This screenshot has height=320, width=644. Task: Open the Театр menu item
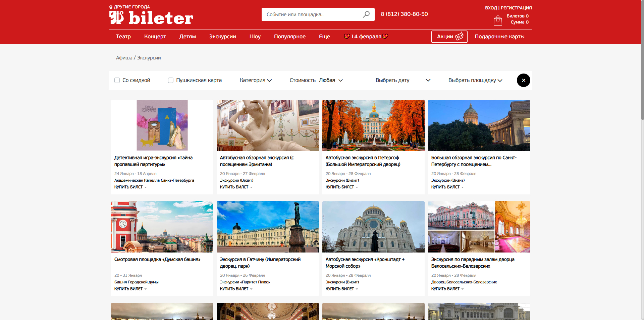click(123, 37)
